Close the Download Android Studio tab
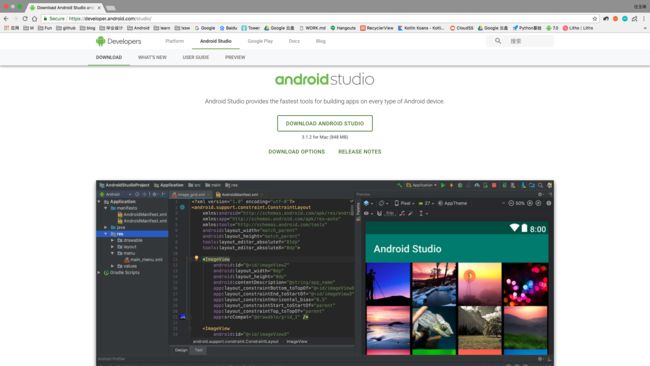Viewport: 650px width, 366px height. (99, 7)
